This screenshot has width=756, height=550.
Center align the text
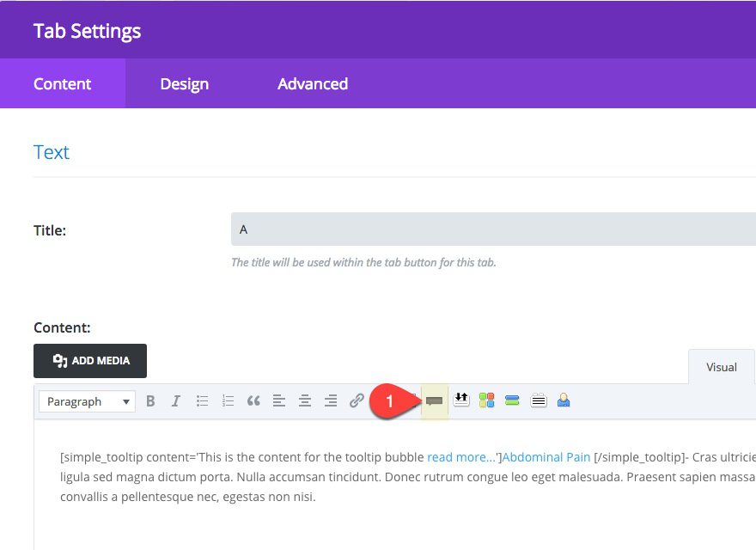pyautogui.click(x=304, y=400)
